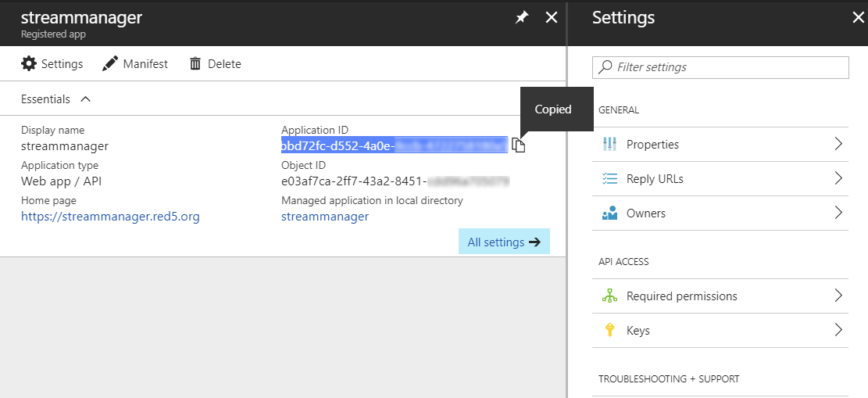Click the display name value streammanager

pyautogui.click(x=65, y=146)
